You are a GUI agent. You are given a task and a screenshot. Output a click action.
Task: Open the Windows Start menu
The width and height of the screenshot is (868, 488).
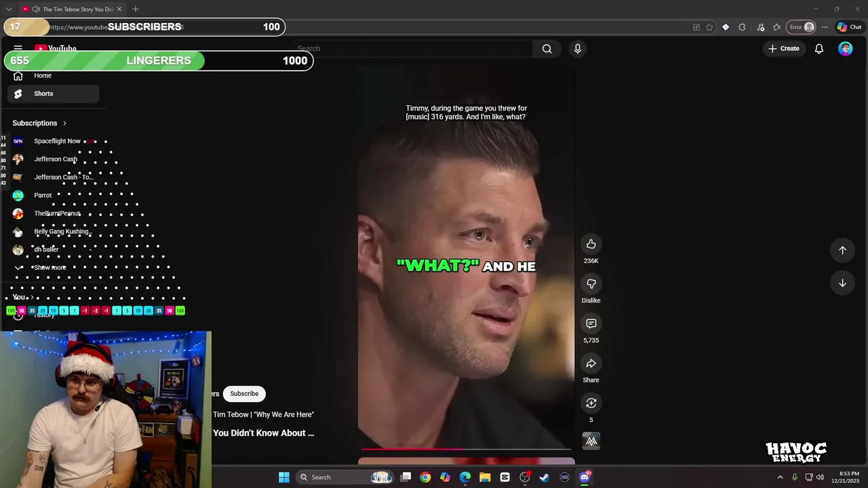[x=284, y=477]
